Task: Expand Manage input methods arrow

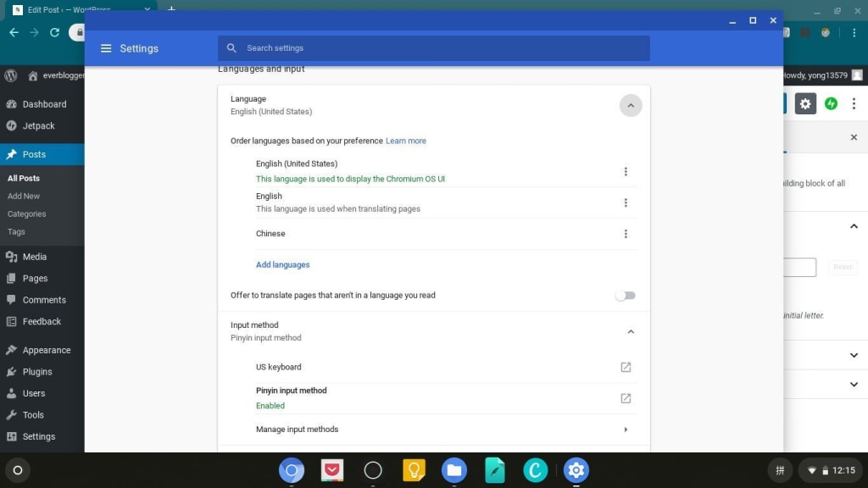Action: pyautogui.click(x=626, y=430)
